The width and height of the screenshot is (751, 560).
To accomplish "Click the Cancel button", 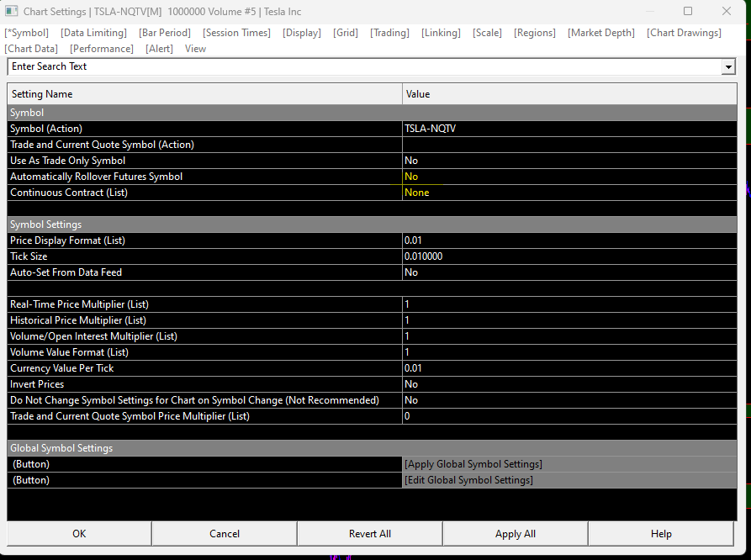I will click(x=225, y=534).
